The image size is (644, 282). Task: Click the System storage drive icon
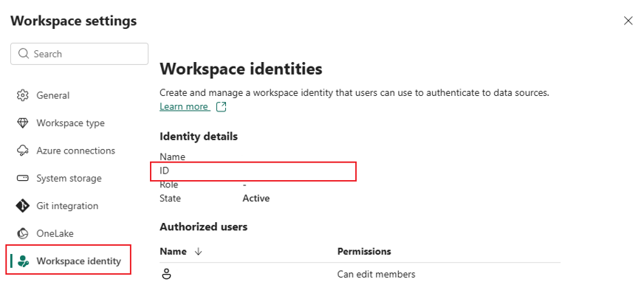coord(23,178)
